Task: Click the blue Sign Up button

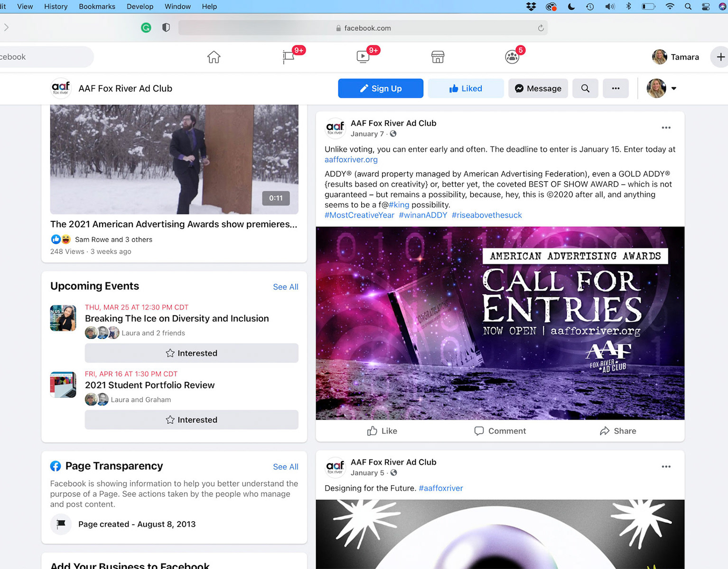Action: tap(381, 88)
